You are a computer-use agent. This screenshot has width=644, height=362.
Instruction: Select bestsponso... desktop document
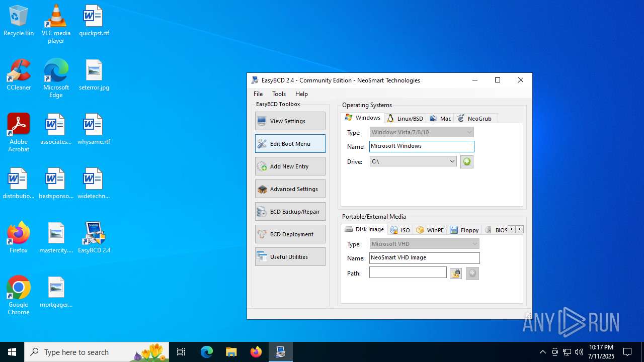pos(56,184)
